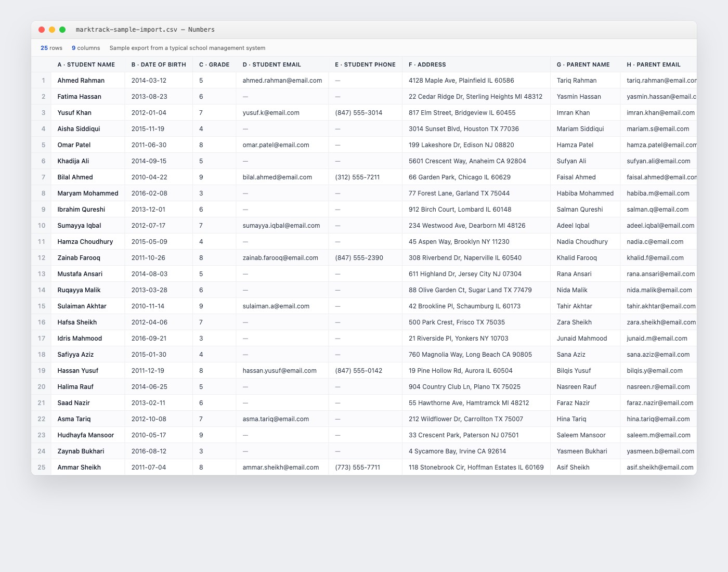Click the cell Mustafa Ansari
Screen dimensions: 728x572
click(88, 274)
